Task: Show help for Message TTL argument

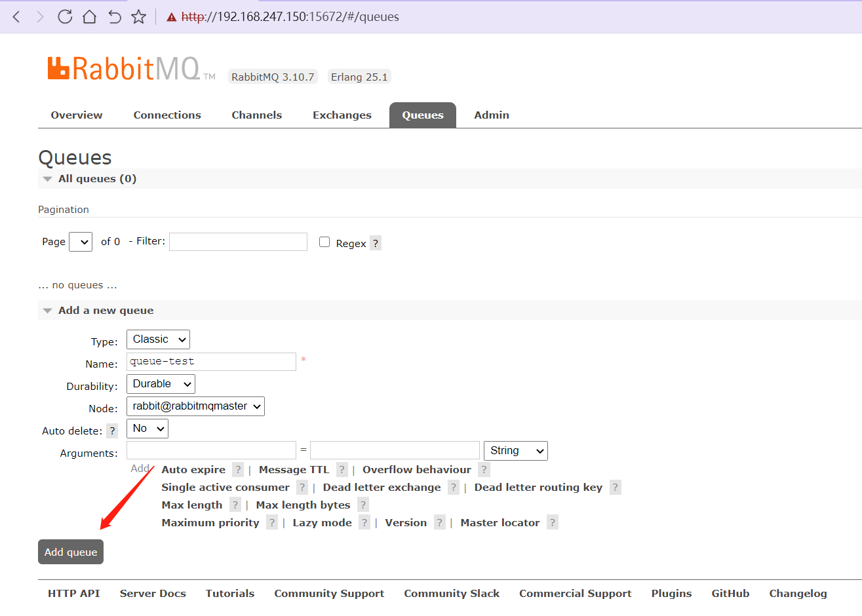Action: [x=342, y=470]
